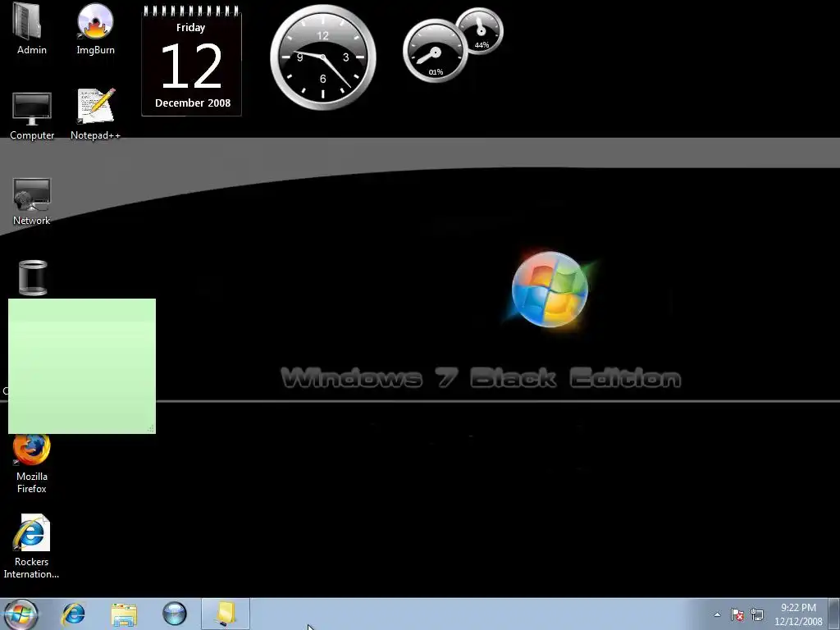Click the Show desktop button

point(835,614)
